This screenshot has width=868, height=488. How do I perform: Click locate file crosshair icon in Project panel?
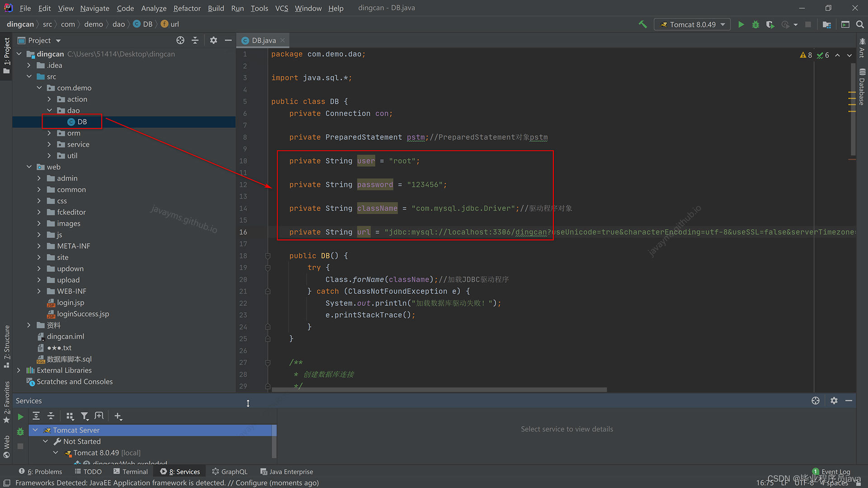point(180,40)
